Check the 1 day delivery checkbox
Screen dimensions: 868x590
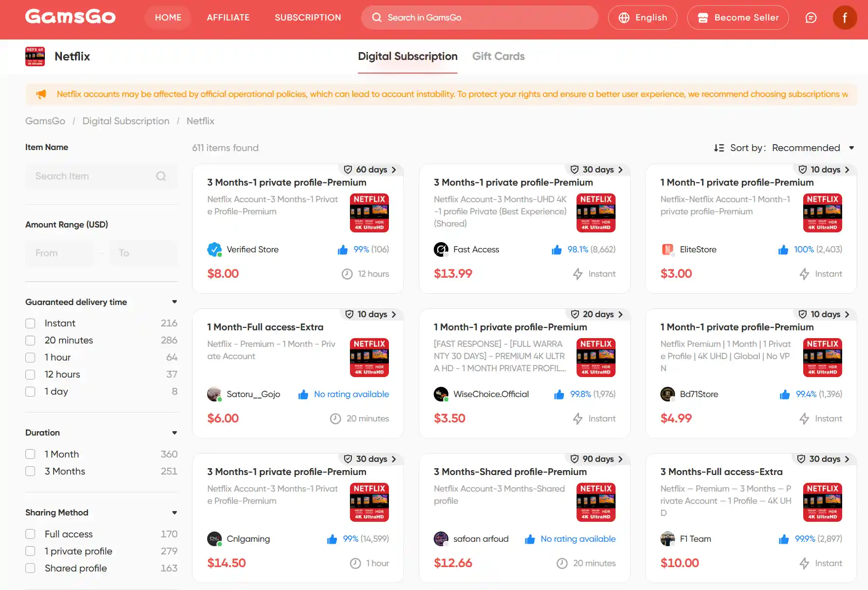tap(30, 392)
